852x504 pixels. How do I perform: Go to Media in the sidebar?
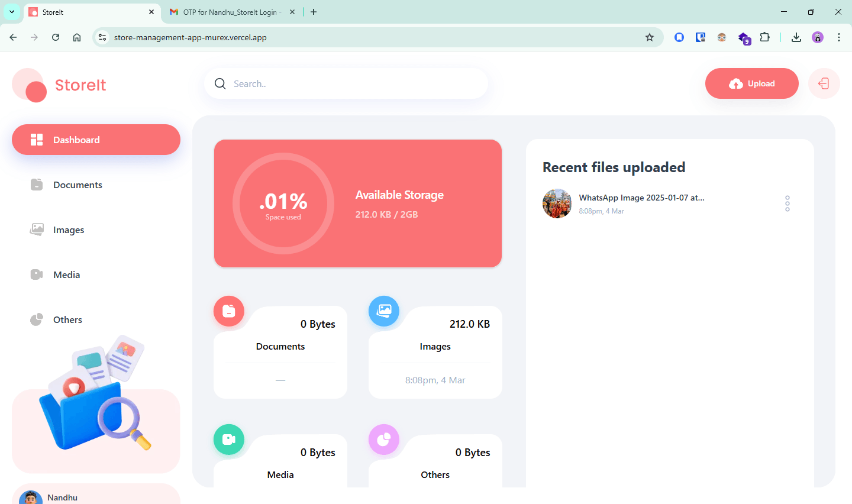66,274
